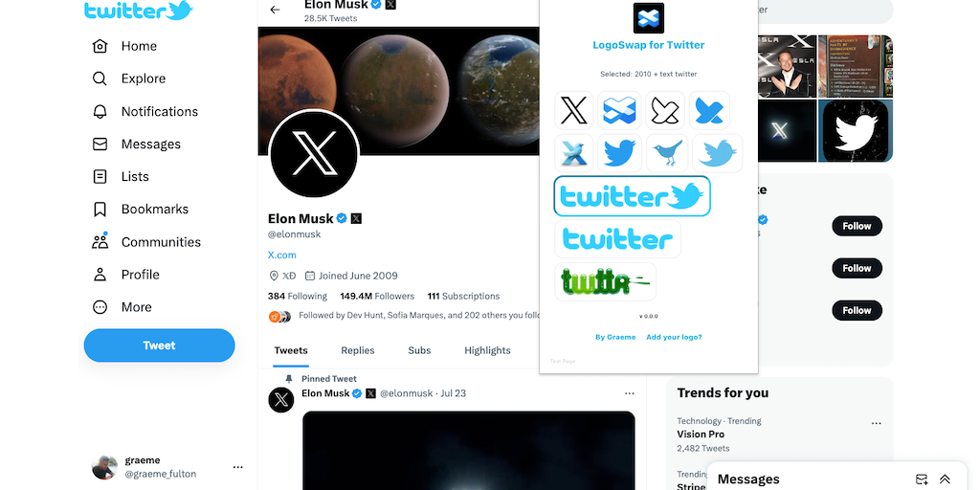The image size is (980, 490).
Task: Open Elon Musk's X profile picture
Action: coord(314,153)
